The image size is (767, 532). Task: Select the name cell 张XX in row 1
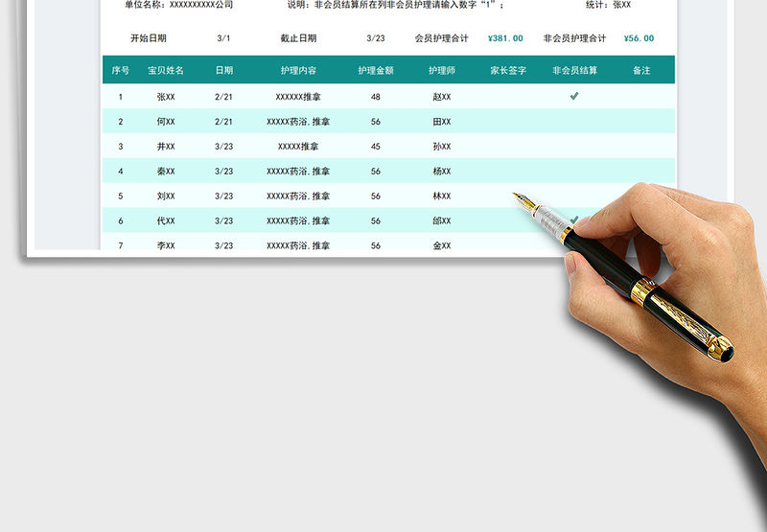coord(166,97)
